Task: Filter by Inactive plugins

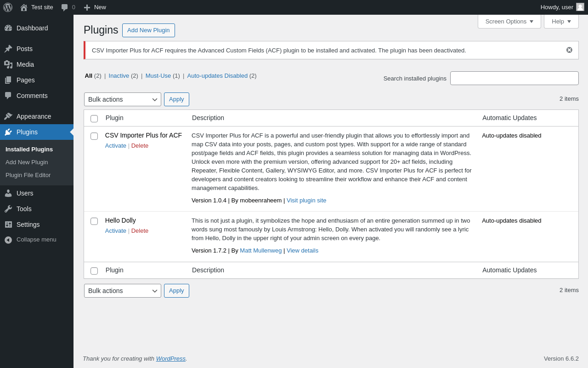Action: tap(119, 75)
